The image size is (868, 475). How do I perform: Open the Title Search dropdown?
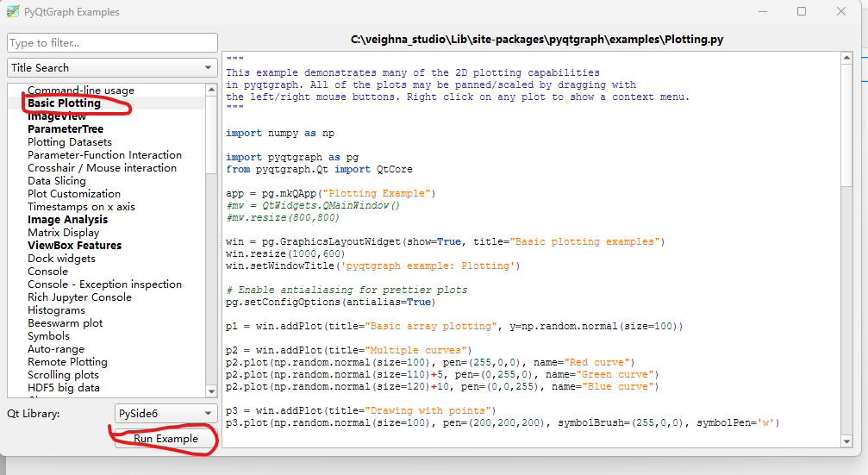112,67
